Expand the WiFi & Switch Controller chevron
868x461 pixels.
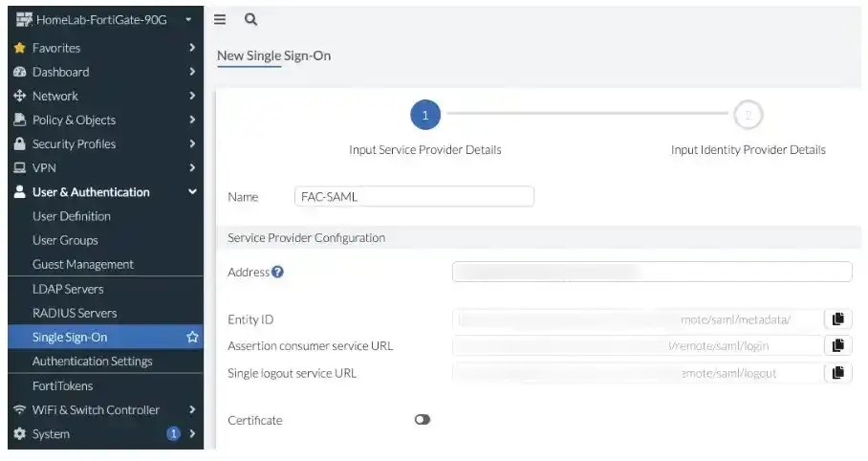coord(192,409)
